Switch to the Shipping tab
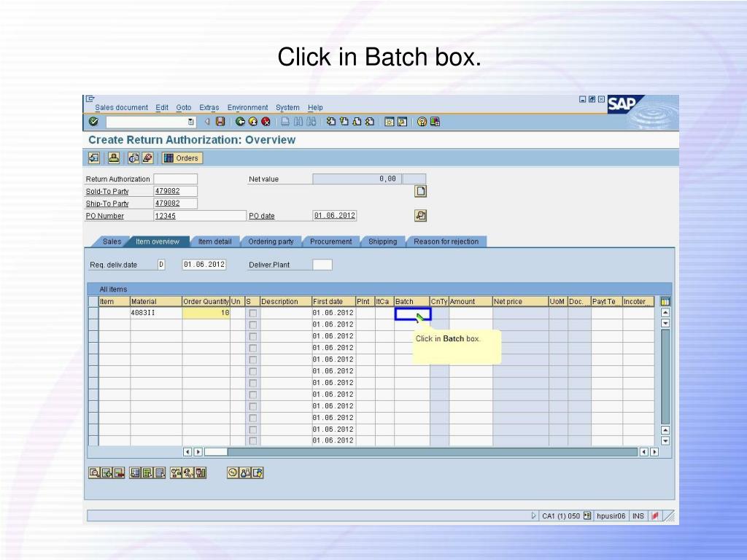 (x=382, y=241)
